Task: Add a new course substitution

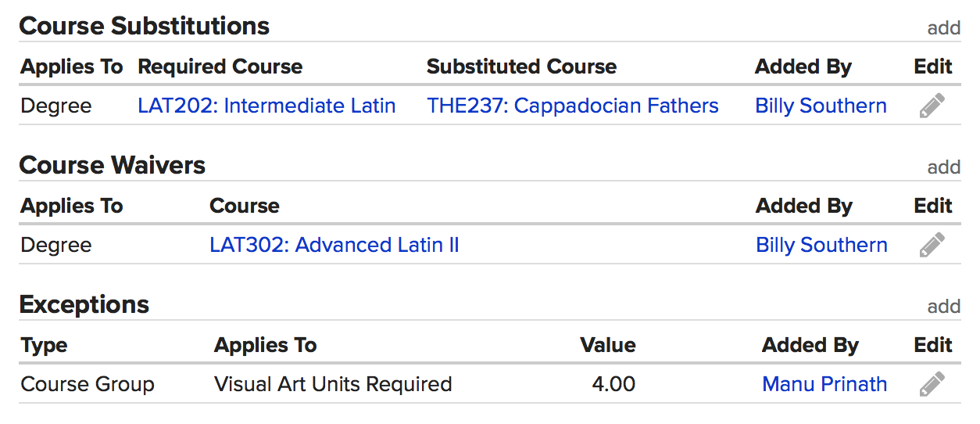Action: [x=943, y=28]
